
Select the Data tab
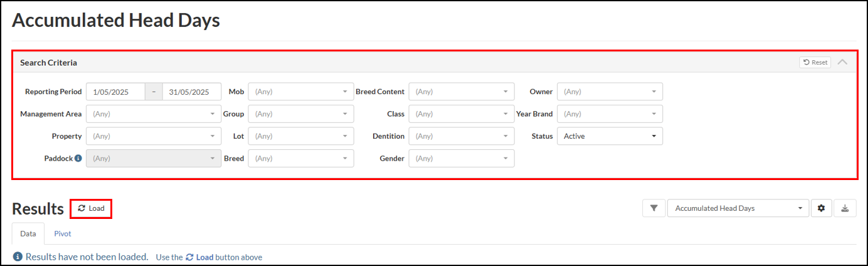[x=28, y=233]
